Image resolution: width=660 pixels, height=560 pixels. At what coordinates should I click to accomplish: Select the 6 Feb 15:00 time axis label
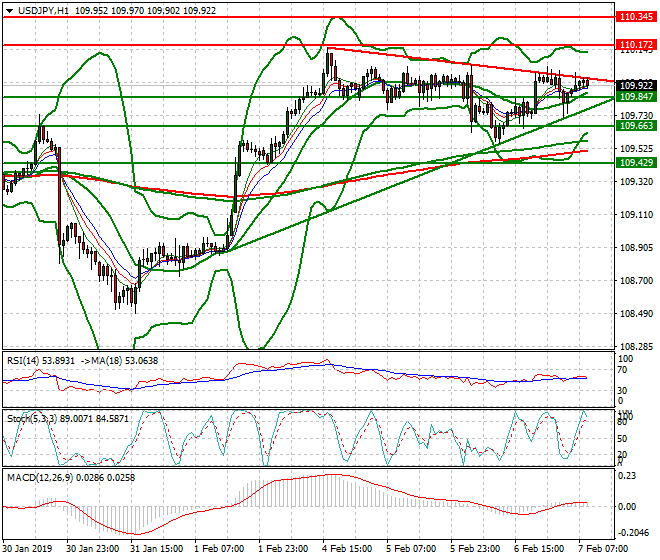tap(538, 549)
